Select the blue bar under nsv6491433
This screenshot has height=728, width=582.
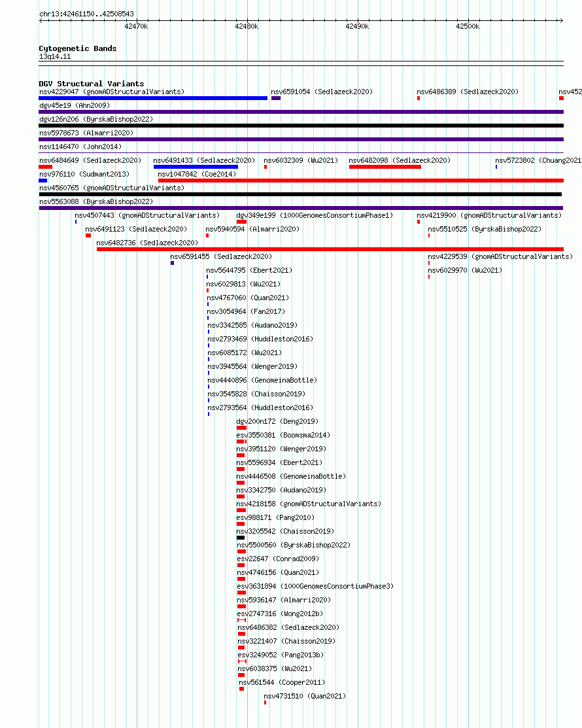point(196,167)
